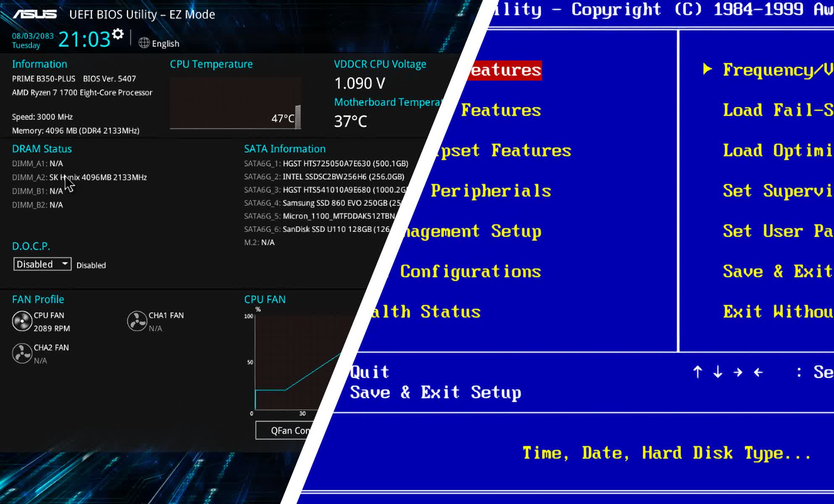
Task: Select Load Fail-Safe defaults entry
Action: (777, 110)
